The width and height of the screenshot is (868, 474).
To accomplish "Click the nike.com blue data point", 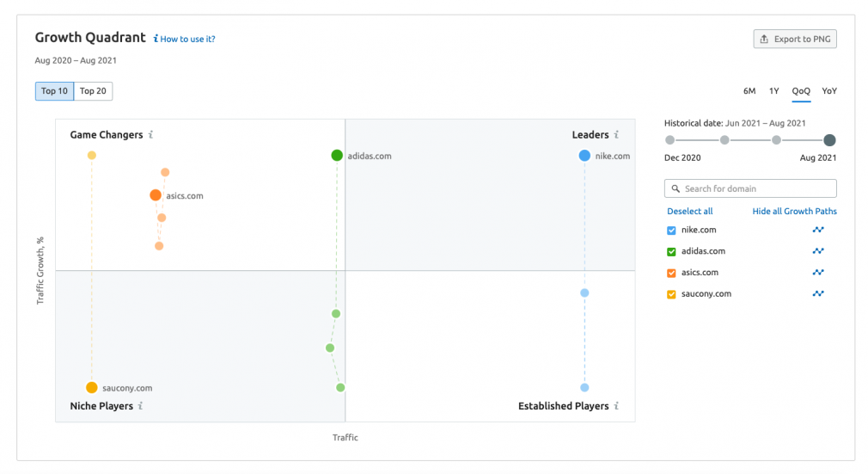I will point(584,156).
